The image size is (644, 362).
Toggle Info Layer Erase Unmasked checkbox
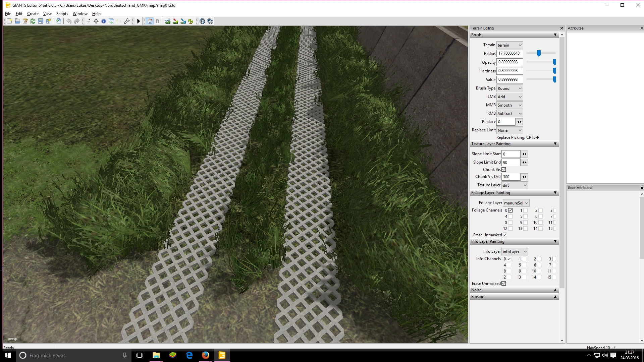[503, 284]
